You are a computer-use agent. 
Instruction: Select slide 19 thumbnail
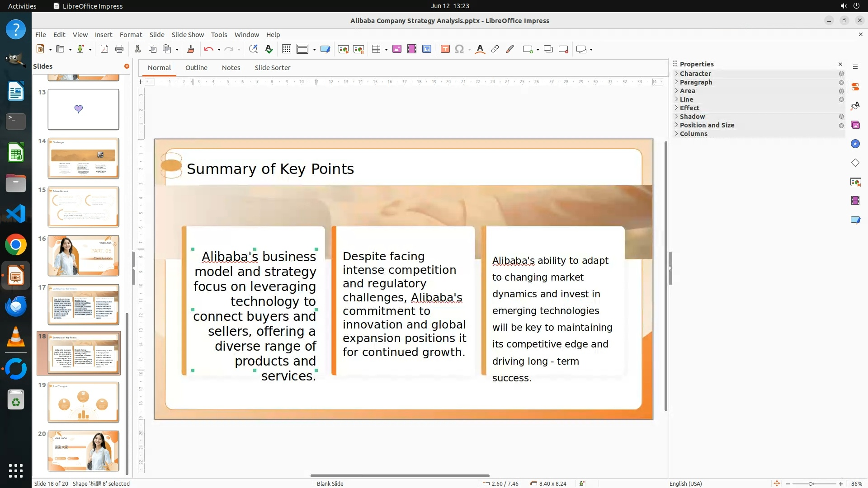[x=83, y=402]
